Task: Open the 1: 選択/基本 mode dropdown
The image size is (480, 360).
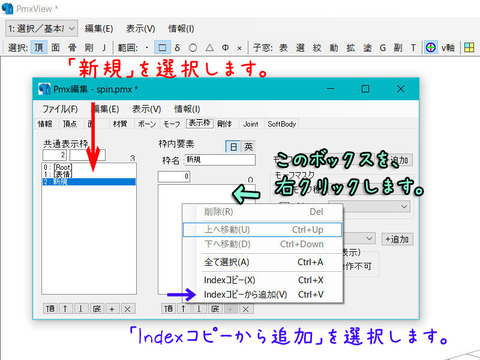Action: 42,29
